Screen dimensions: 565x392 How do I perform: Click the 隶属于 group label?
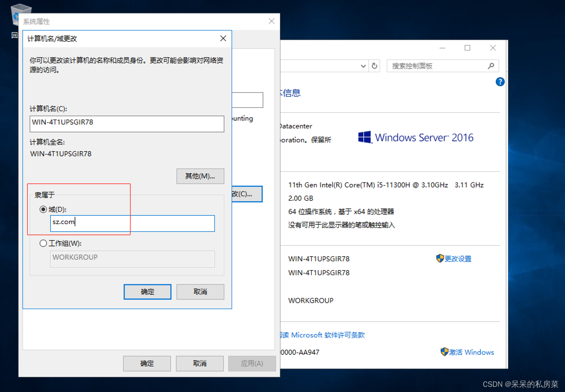(44, 195)
